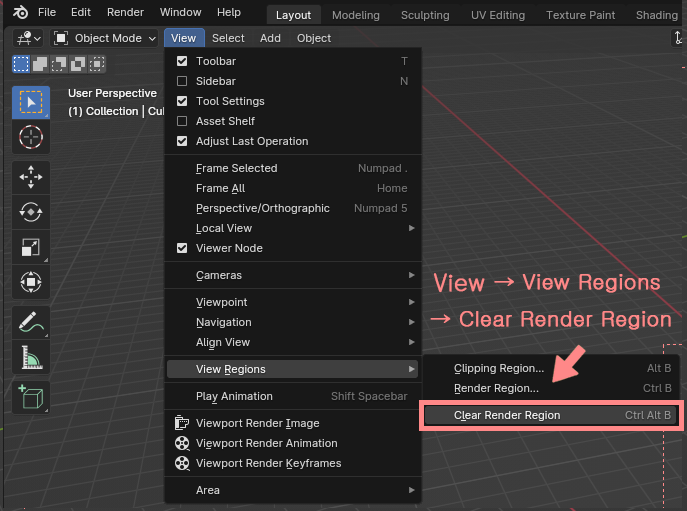Uncheck the Tool Settings checkbox
Screen dimensions: 687x511
coord(182,101)
